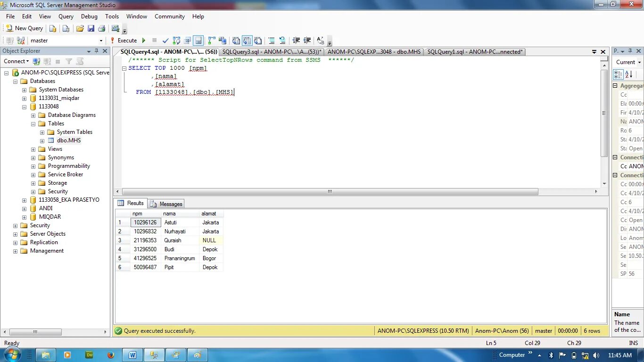The image size is (644, 362).
Task: Click the Change Connection icon
Action: pos(21,41)
